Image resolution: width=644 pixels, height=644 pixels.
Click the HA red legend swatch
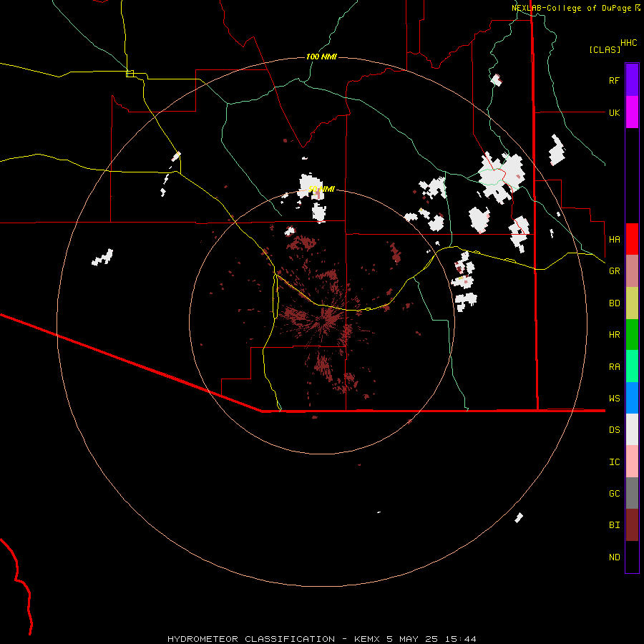[632, 239]
